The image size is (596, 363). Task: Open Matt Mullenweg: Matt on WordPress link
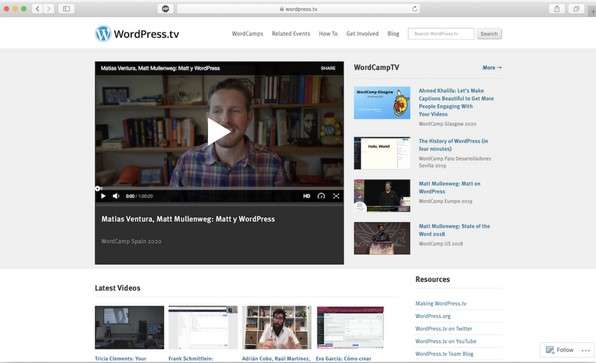449,187
